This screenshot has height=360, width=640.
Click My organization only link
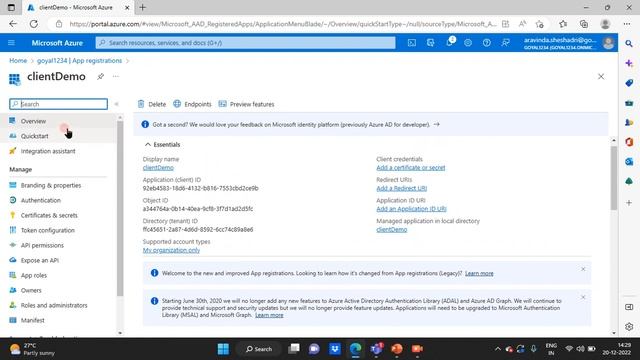pos(171,250)
